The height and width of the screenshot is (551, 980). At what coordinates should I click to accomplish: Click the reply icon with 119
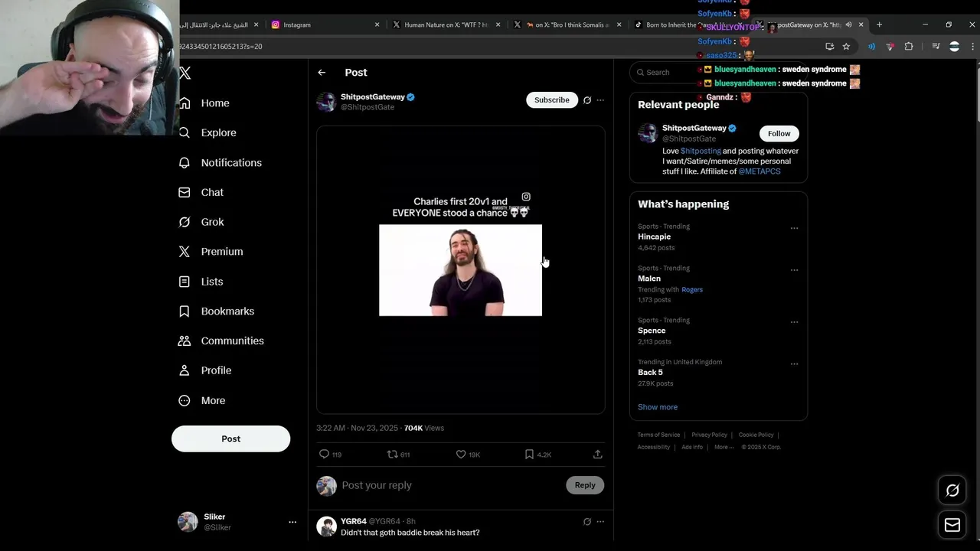point(324,455)
